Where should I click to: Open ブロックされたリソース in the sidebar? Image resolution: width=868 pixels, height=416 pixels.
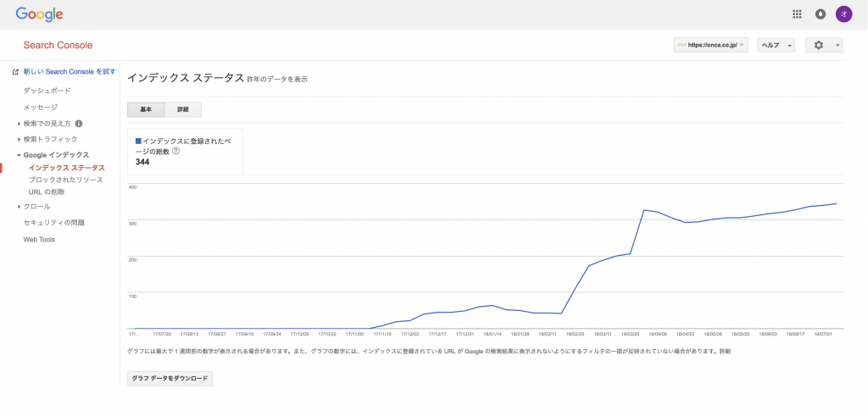pyautogui.click(x=65, y=180)
